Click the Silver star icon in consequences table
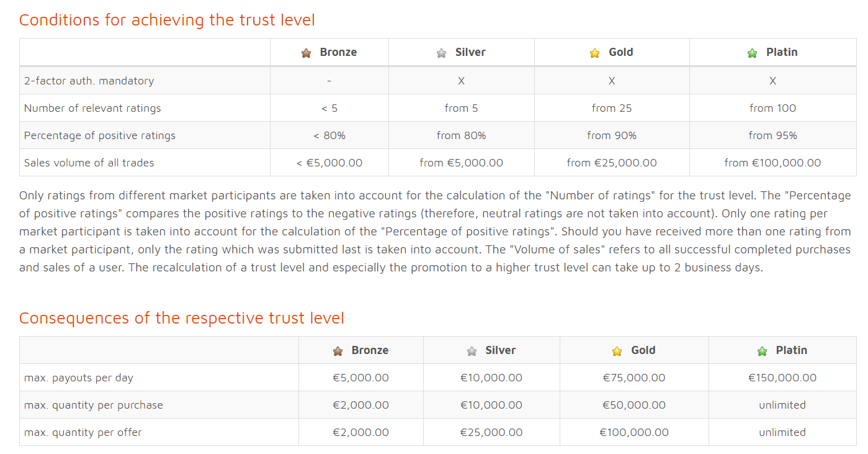 tap(472, 352)
